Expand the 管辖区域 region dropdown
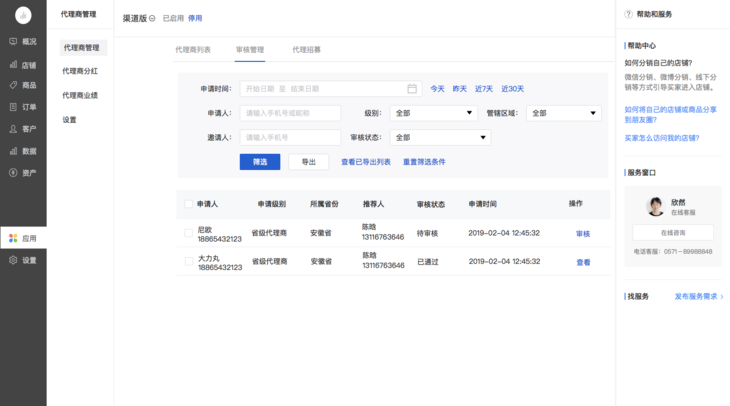This screenshot has height=406, width=730. tap(563, 113)
